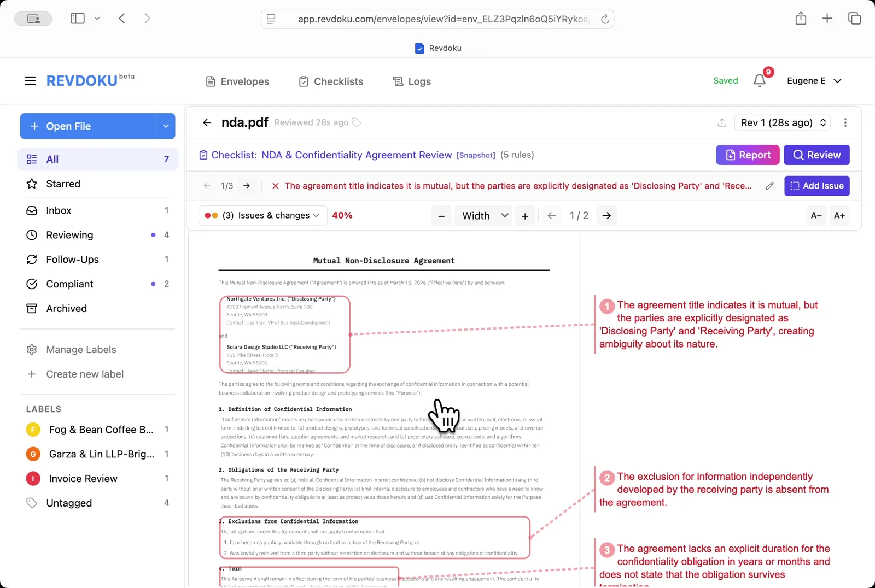Increase document font size with A+
Screen dimensions: 875x588
pos(839,215)
